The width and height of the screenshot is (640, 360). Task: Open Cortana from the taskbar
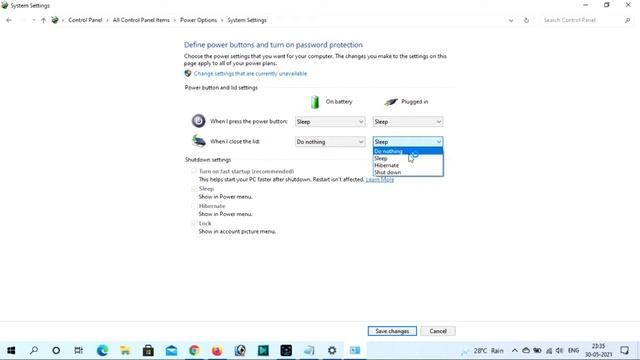point(56,350)
